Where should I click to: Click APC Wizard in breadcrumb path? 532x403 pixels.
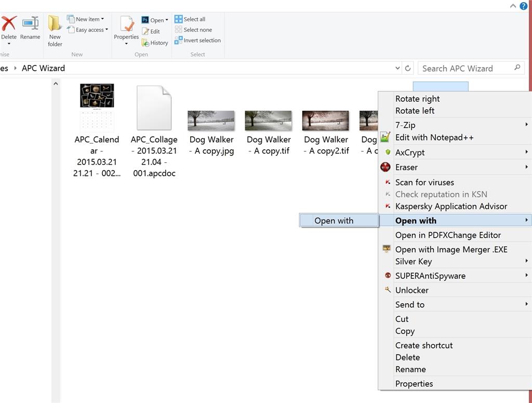point(44,68)
